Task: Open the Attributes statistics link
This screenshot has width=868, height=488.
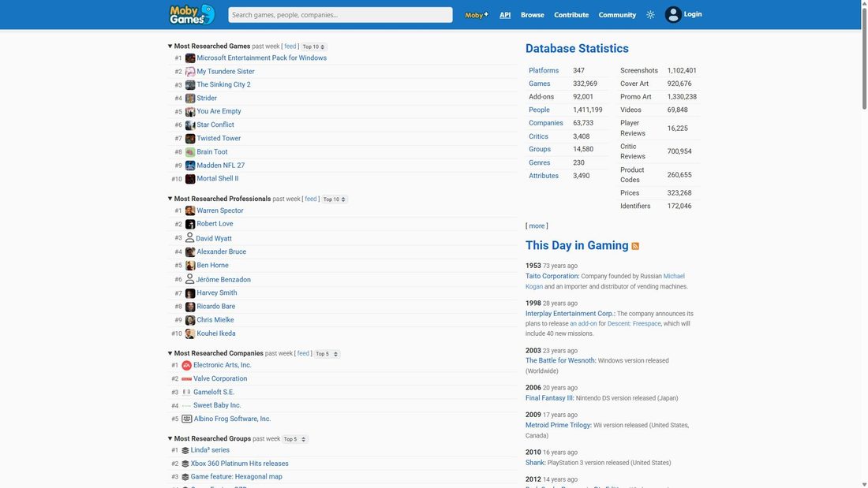Action: click(544, 176)
